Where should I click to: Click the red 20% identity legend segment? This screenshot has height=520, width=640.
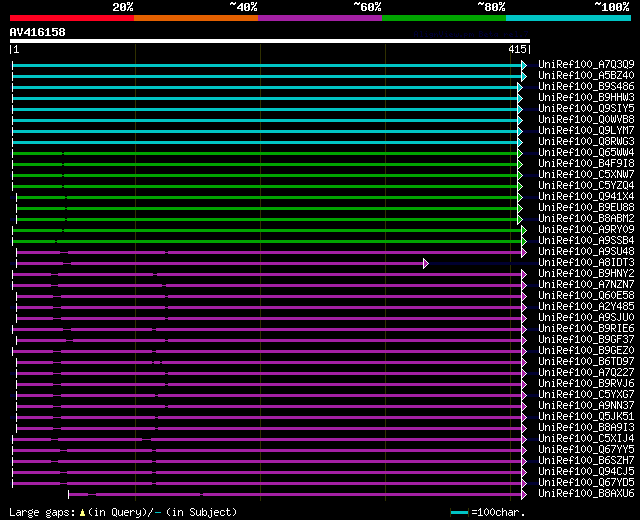point(72,18)
